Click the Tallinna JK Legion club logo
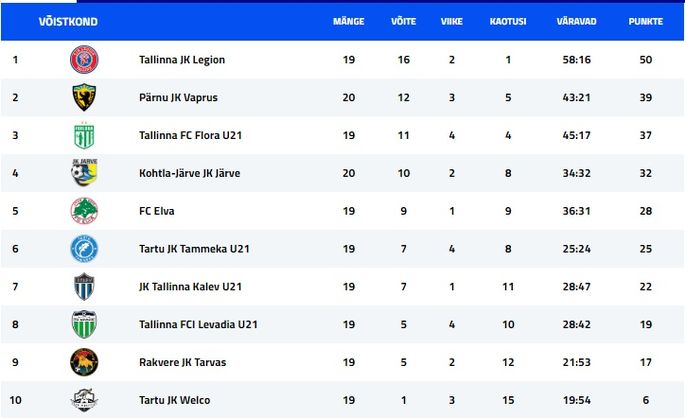The height and width of the screenshot is (418, 685). pos(84,59)
